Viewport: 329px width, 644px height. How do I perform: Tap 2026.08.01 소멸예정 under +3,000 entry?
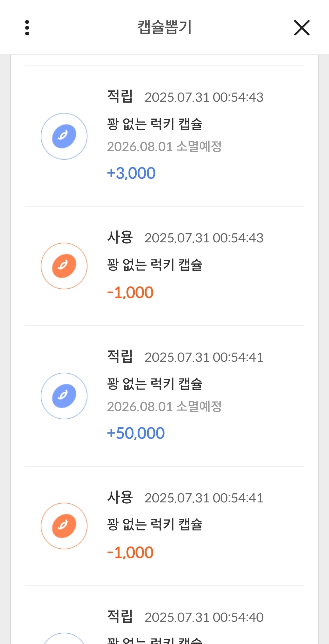(x=164, y=146)
